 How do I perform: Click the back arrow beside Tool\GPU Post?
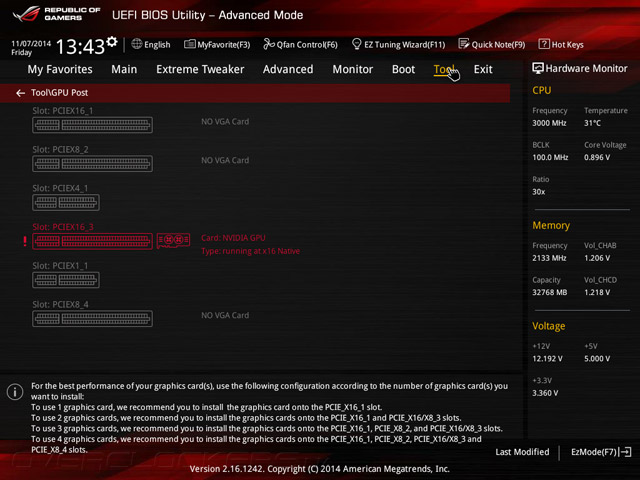pyautogui.click(x=20, y=93)
